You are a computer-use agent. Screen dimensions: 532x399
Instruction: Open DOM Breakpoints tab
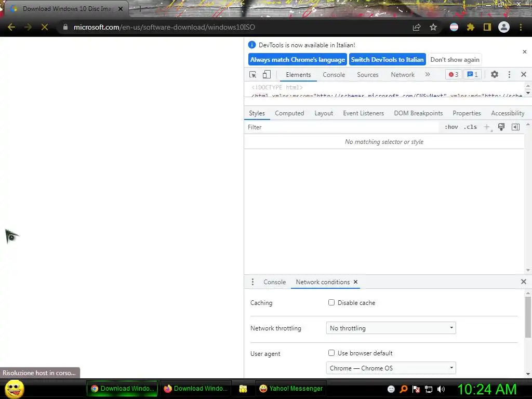418,113
